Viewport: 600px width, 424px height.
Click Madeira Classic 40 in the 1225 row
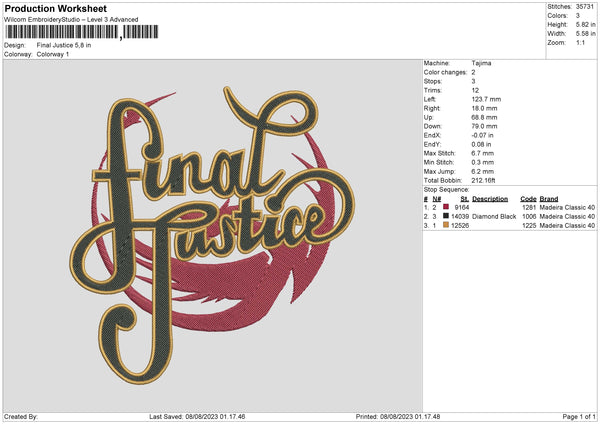[x=567, y=225]
